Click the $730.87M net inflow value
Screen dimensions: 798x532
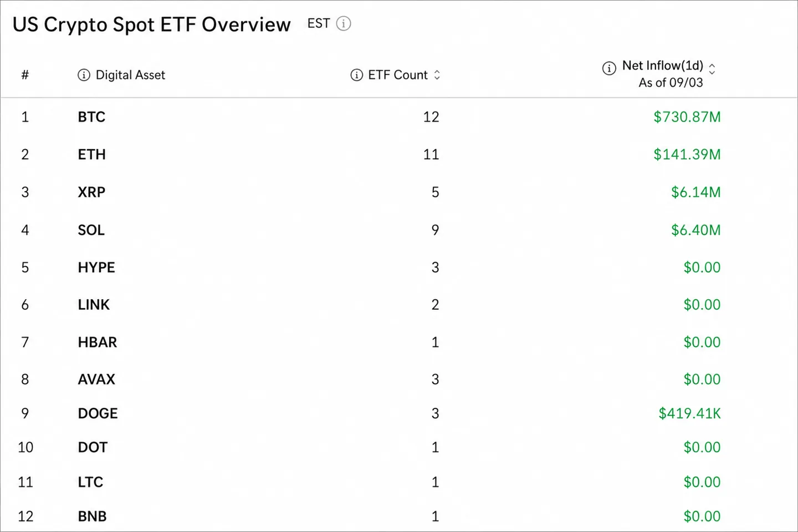[687, 117]
